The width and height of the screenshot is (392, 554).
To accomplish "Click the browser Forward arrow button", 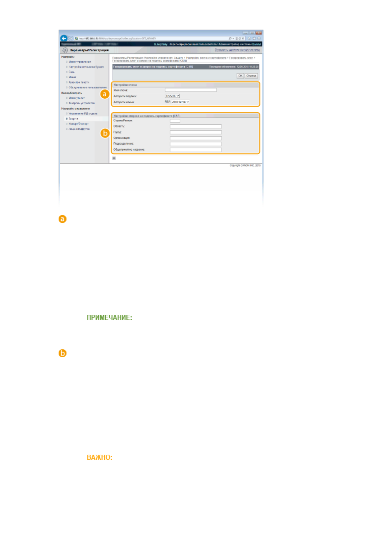I will 70,38.
